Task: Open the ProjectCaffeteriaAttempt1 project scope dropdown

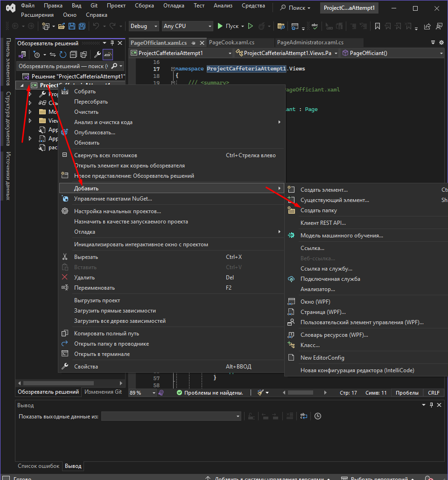Action: [181, 53]
